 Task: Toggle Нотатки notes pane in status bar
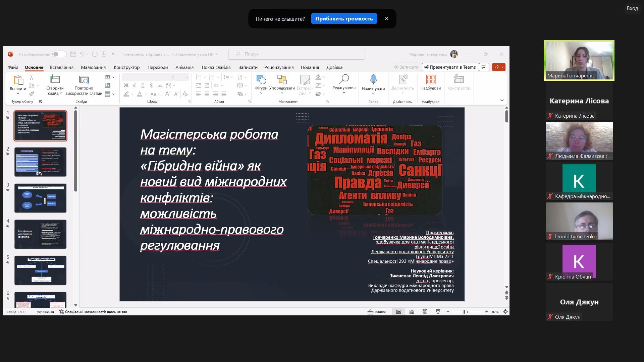click(x=377, y=312)
